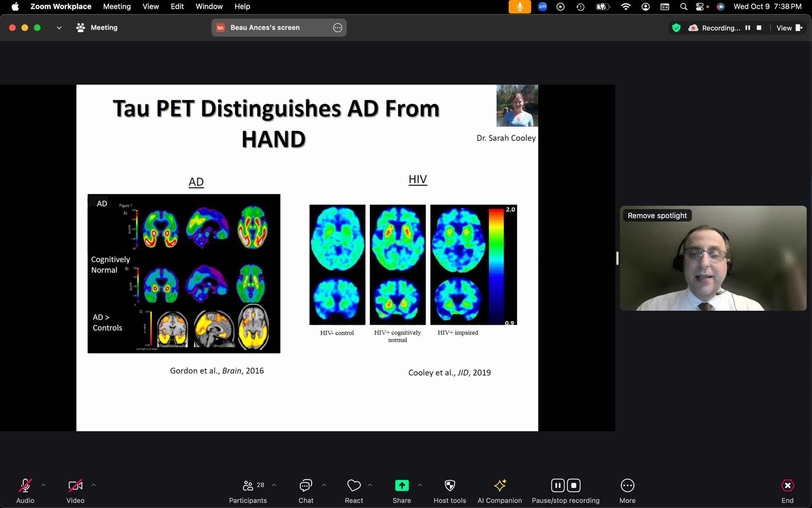Image resolution: width=812 pixels, height=508 pixels.
Task: Open the Meeting menu in menu bar
Action: tap(117, 6)
